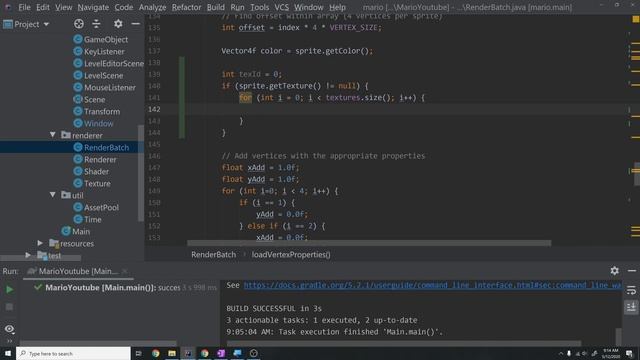
Task: Open the Code menu
Action: coord(123,7)
